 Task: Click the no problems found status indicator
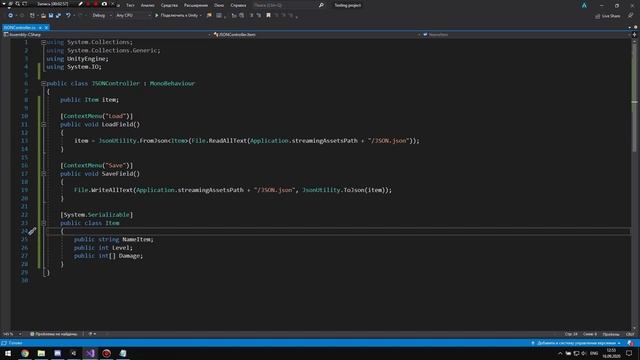click(x=54, y=334)
